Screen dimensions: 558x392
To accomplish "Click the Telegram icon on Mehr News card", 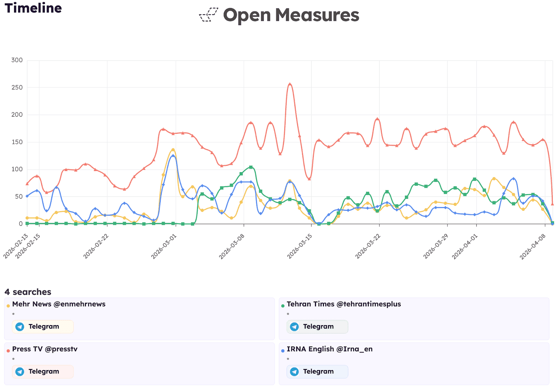I will (x=20, y=326).
